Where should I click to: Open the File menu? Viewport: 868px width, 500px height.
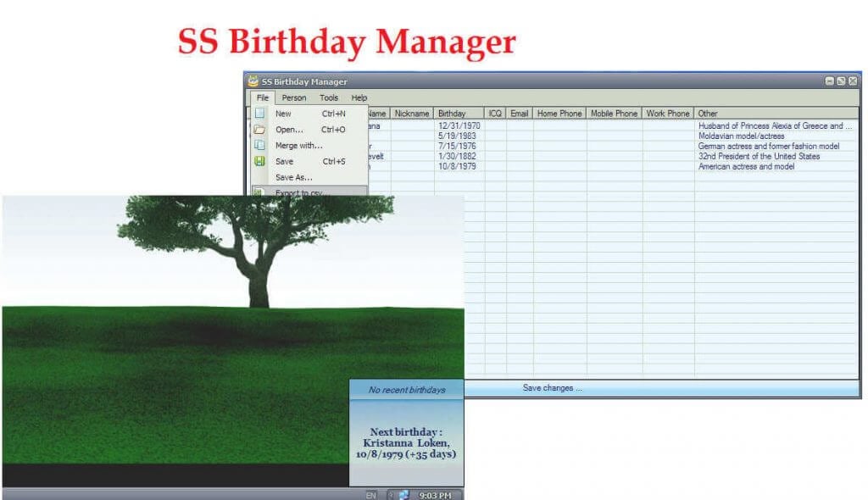(x=263, y=97)
